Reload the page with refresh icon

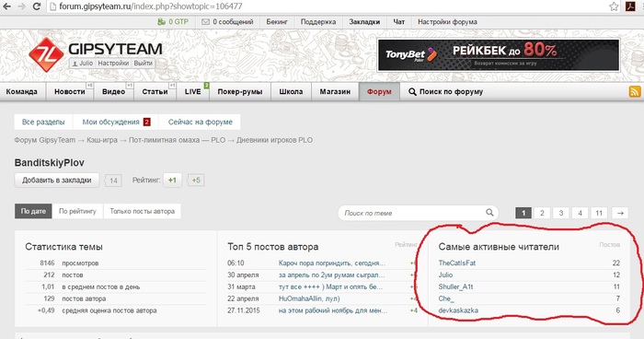tap(36, 6)
